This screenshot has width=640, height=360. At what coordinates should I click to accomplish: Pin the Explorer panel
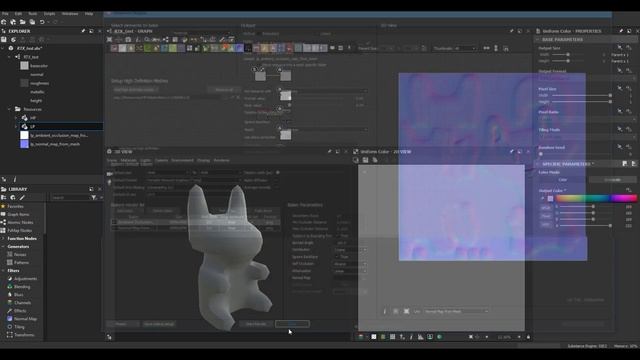83,31
